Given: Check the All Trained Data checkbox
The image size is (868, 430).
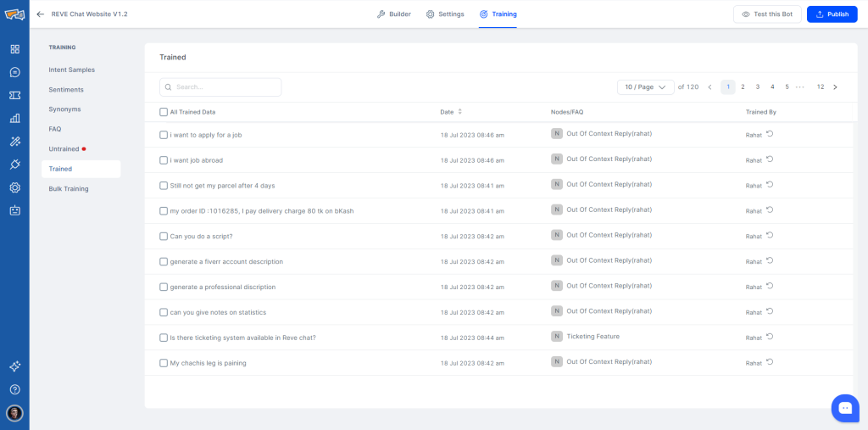Looking at the screenshot, I should coord(164,112).
